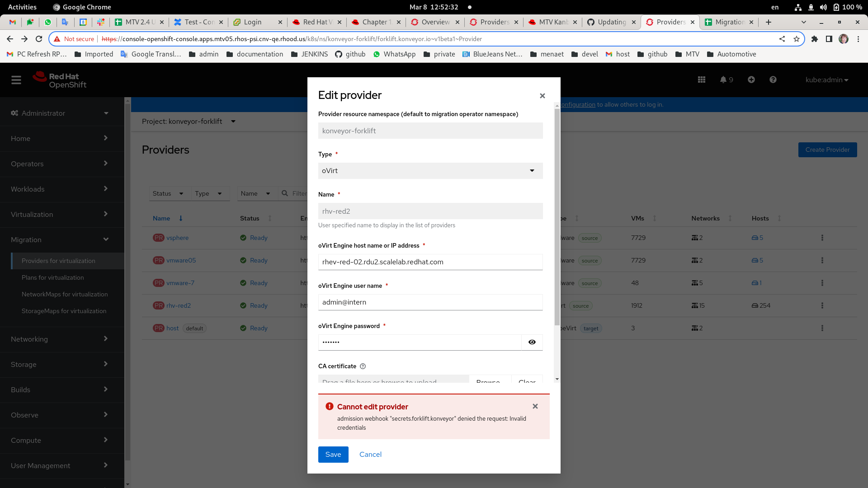Open the quick create plus icon

[751, 80]
